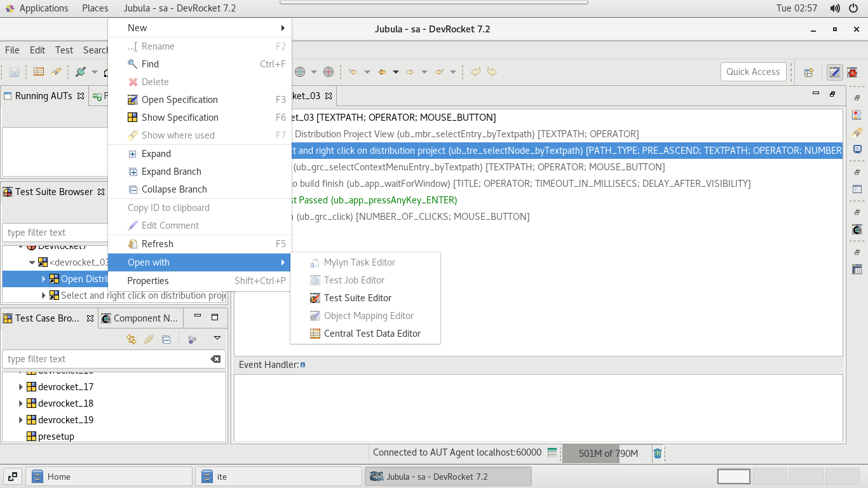The width and height of the screenshot is (868, 488).
Task: Open Back navigation history dropdown arrow
Action: pyautogui.click(x=396, y=72)
